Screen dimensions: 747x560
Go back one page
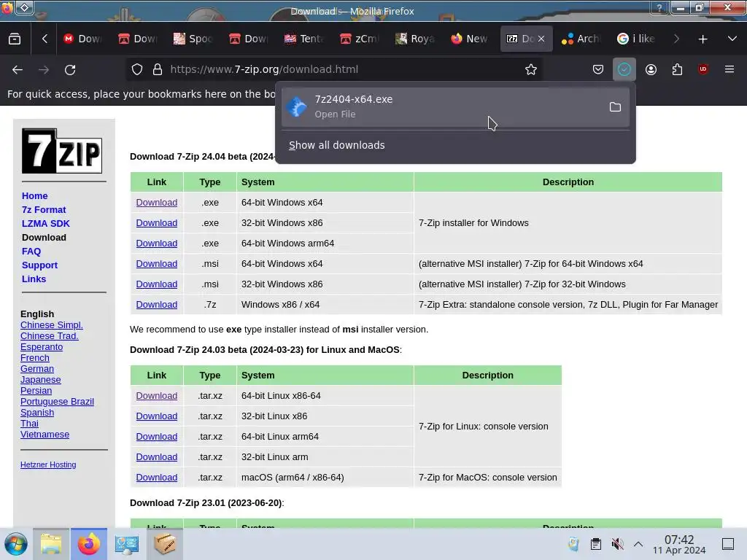pyautogui.click(x=18, y=70)
